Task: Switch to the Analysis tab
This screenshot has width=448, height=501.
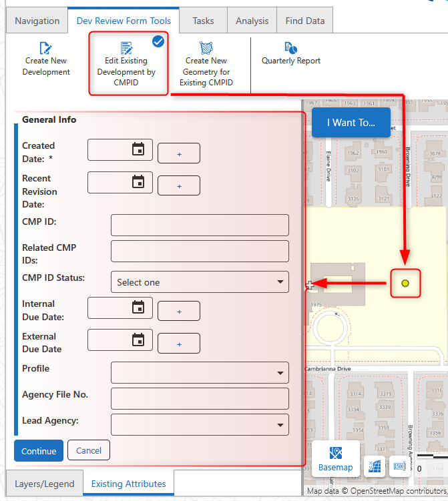Action: pyautogui.click(x=252, y=21)
